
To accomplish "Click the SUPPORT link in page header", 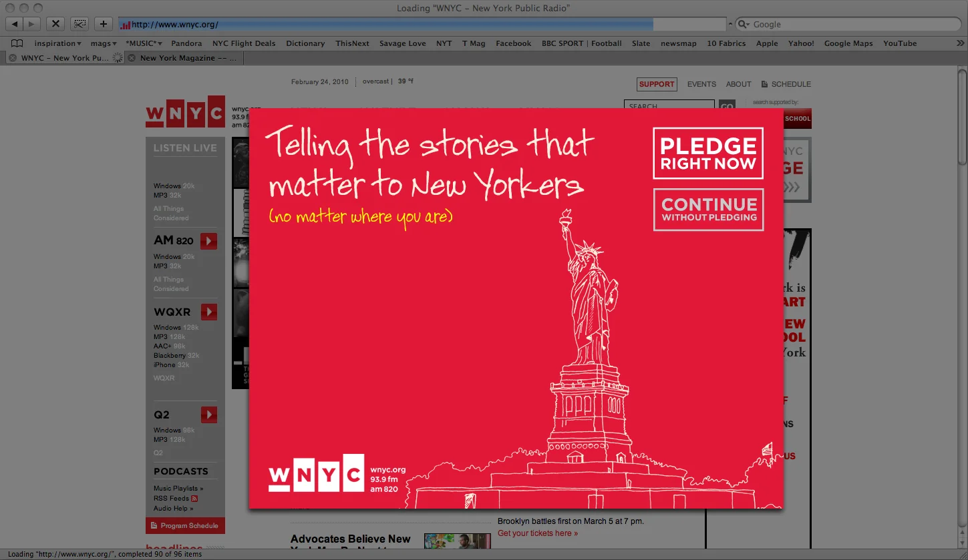I will point(657,84).
